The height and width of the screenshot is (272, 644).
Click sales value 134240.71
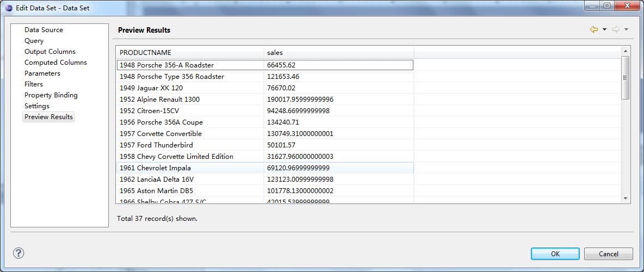pyautogui.click(x=283, y=122)
